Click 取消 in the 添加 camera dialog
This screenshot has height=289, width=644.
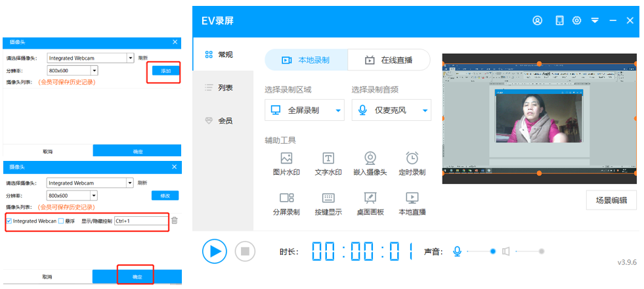click(48, 151)
